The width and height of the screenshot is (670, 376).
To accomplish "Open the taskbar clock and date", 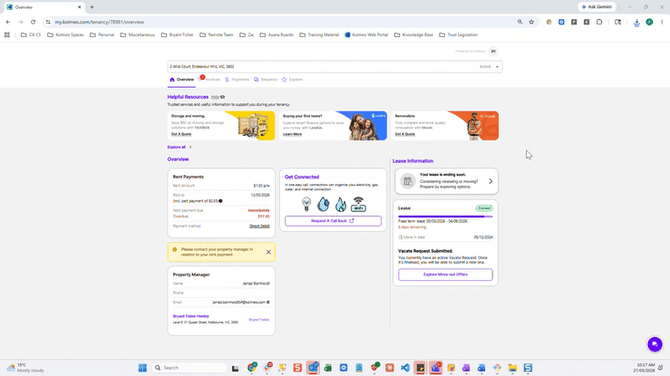I will click(645, 367).
